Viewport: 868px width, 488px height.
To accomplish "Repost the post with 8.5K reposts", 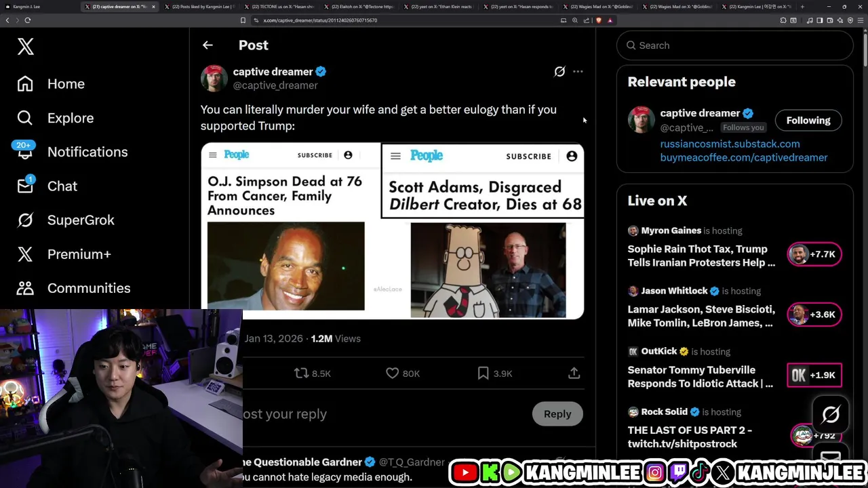I will [x=312, y=373].
